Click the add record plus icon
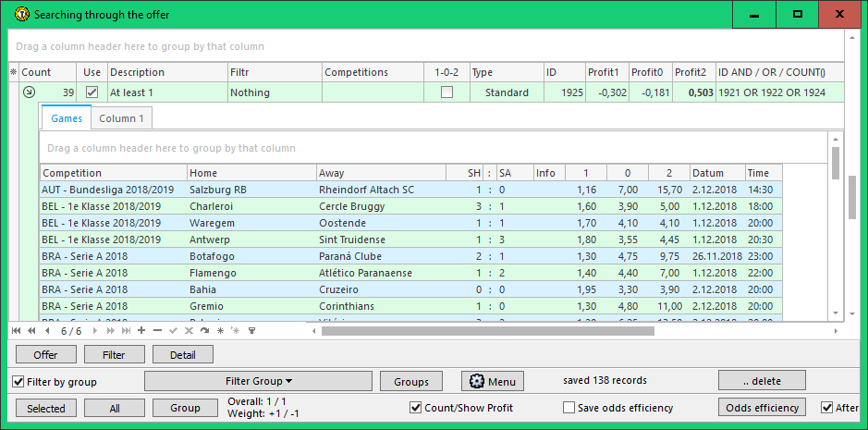This screenshot has width=868, height=430. (x=141, y=330)
